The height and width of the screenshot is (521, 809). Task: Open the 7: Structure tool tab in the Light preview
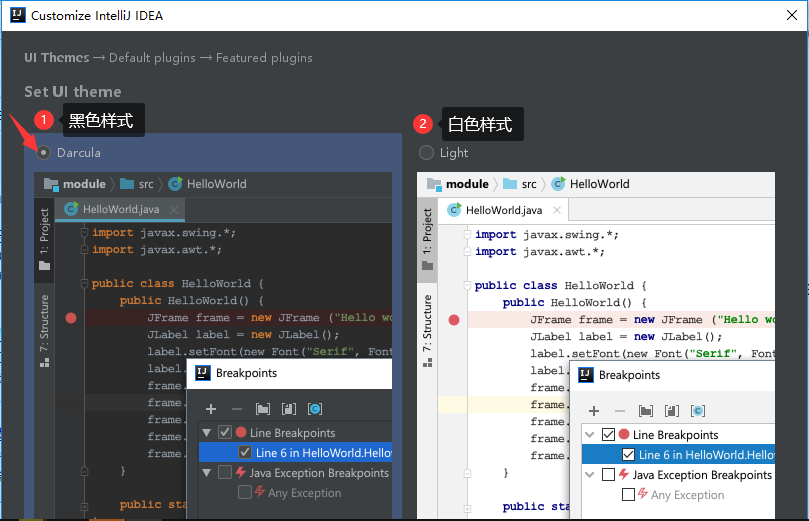(x=427, y=331)
